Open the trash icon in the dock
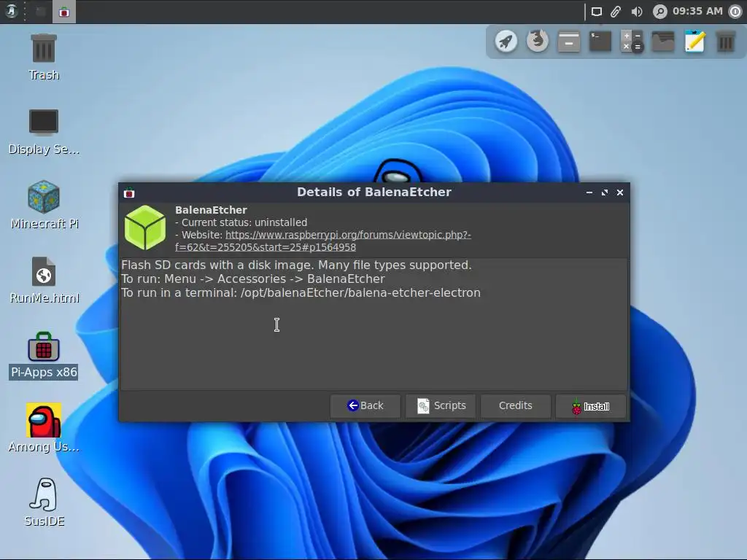Viewport: 747px width, 560px height. pos(726,42)
